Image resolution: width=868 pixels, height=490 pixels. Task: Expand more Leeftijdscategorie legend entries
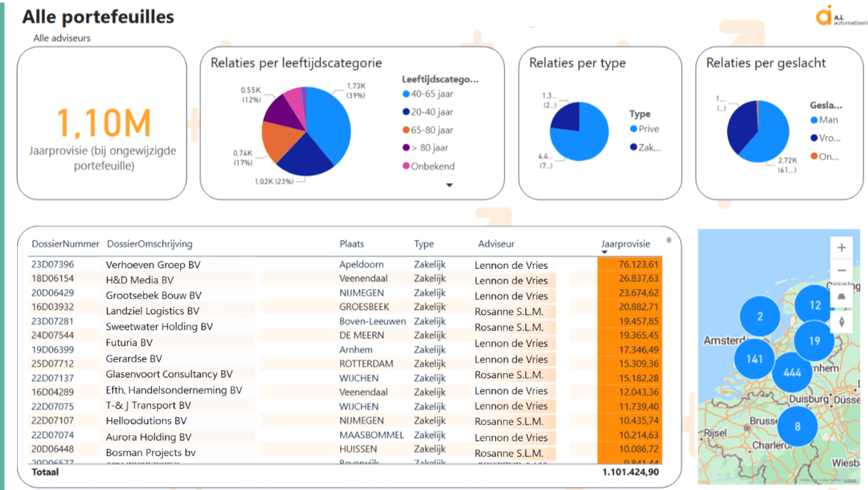pyautogui.click(x=449, y=185)
